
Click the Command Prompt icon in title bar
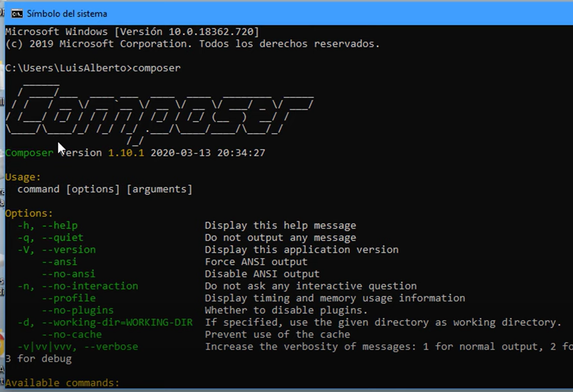(x=17, y=14)
